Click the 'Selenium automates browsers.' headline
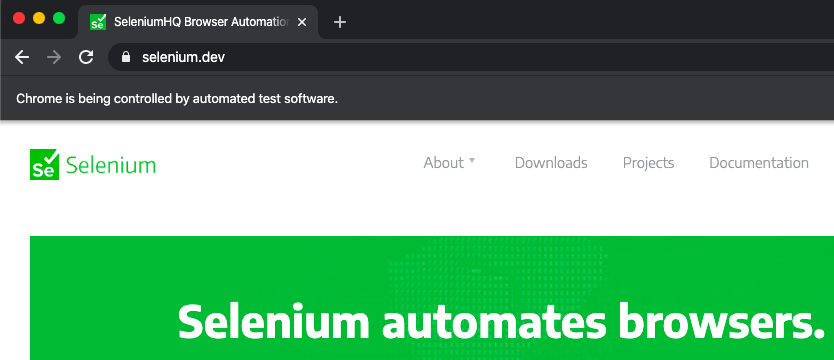This screenshot has width=834, height=360. click(502, 322)
